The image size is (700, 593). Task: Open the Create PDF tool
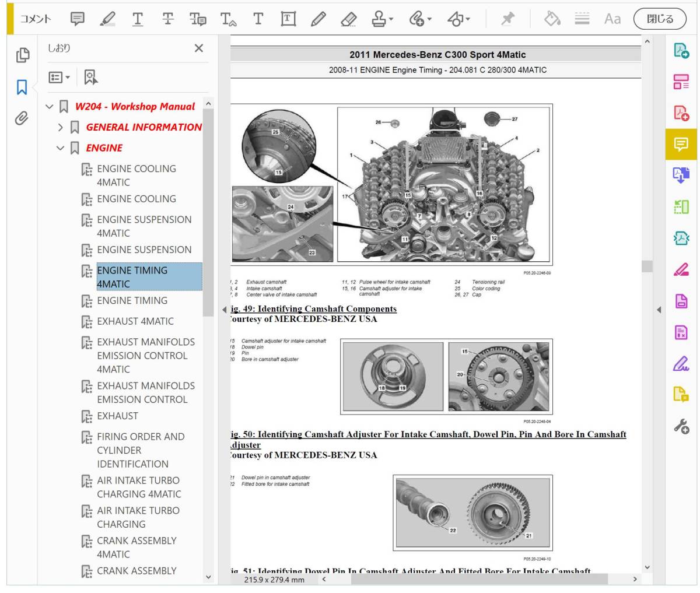coord(681,51)
